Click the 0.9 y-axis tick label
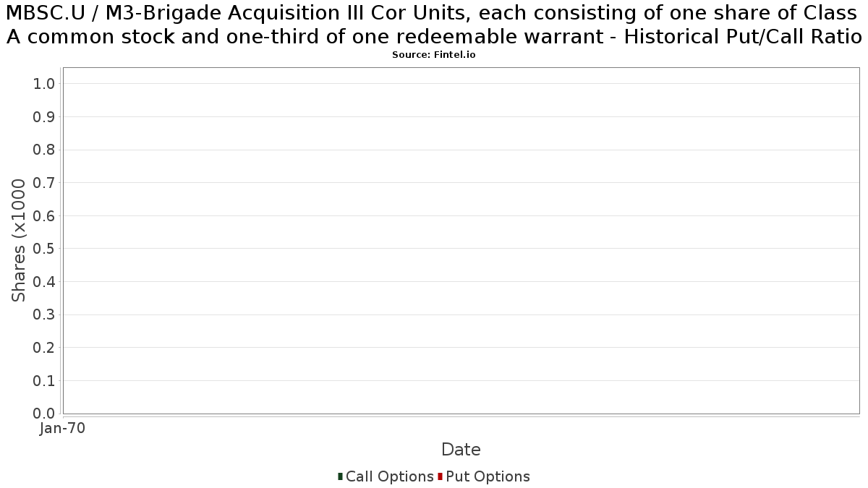The width and height of the screenshot is (868, 488). (44, 117)
